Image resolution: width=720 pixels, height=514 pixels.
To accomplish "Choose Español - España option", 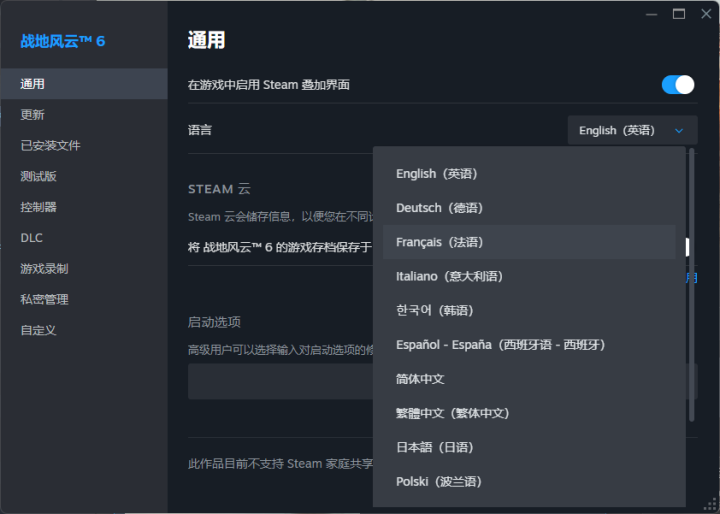I will pyautogui.click(x=500, y=345).
